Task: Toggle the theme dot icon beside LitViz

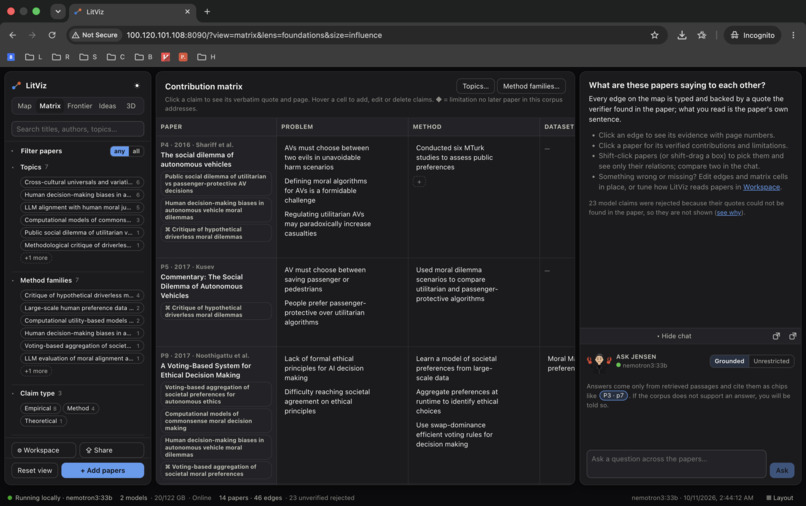Action: (x=137, y=85)
